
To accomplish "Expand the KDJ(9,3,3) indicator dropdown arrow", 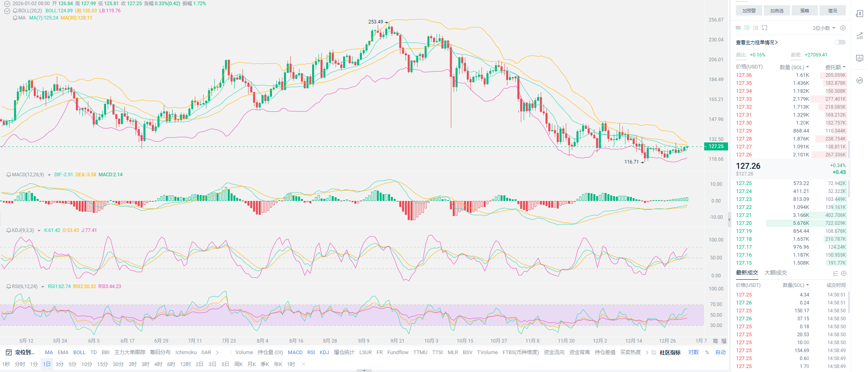I will click(x=39, y=231).
